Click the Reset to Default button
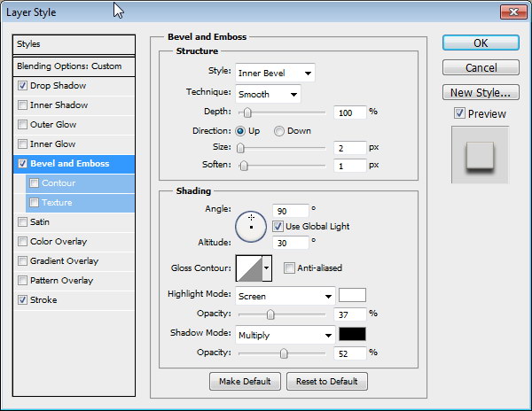 click(x=326, y=382)
